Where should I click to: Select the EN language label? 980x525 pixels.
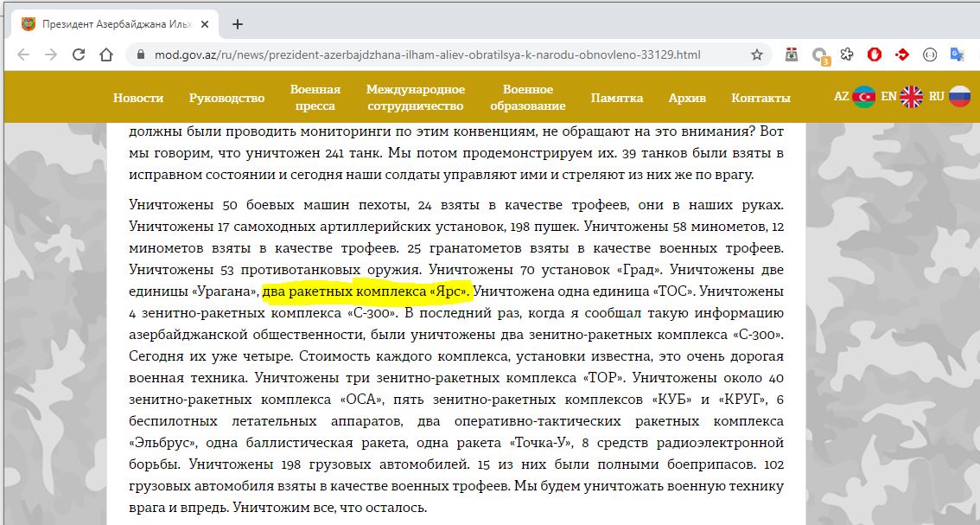(888, 96)
